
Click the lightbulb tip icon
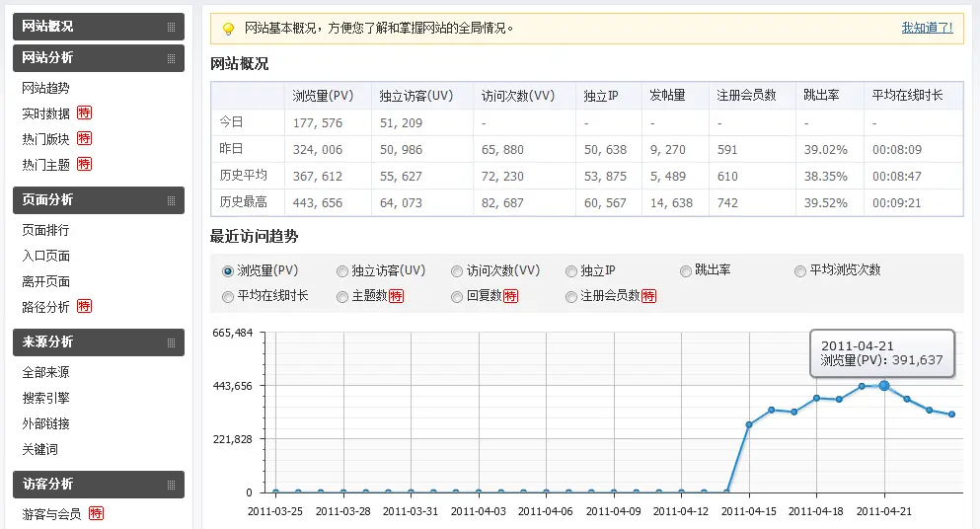point(228,29)
